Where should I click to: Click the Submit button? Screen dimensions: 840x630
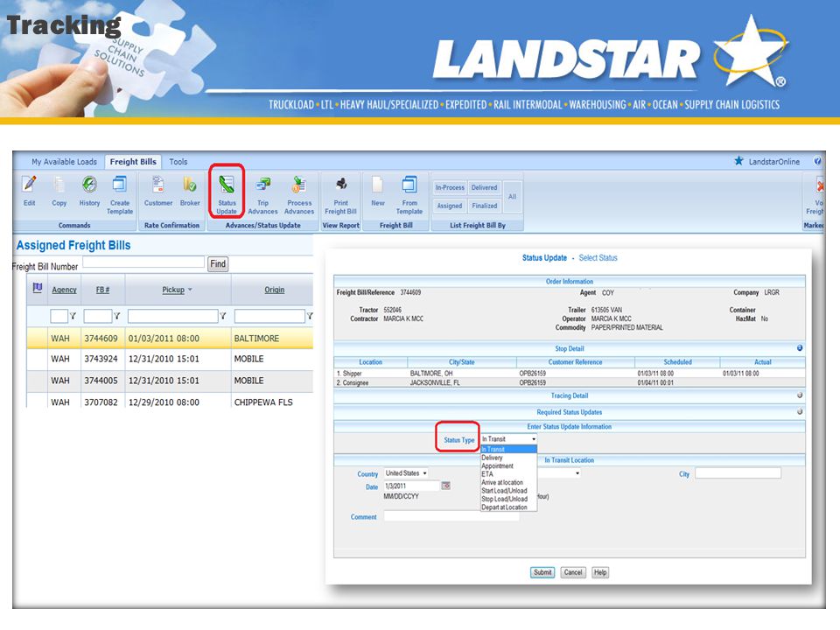point(542,572)
